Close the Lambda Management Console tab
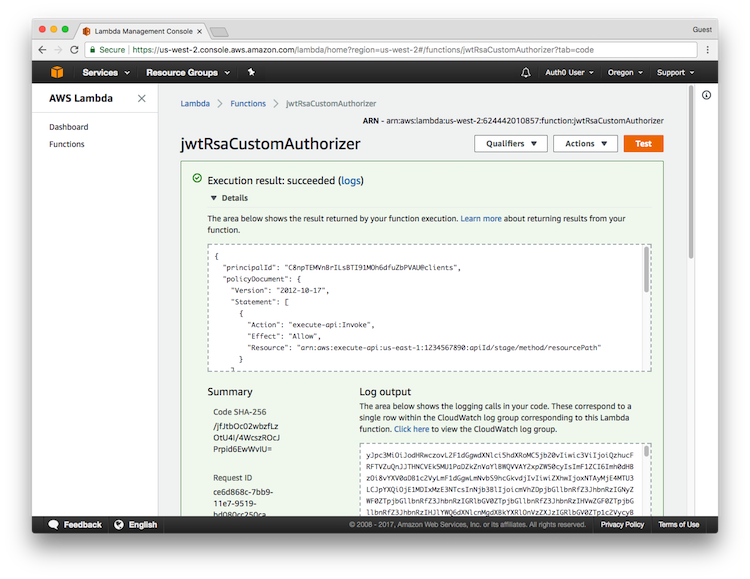Viewport: 750px width, 579px height. coord(199,31)
